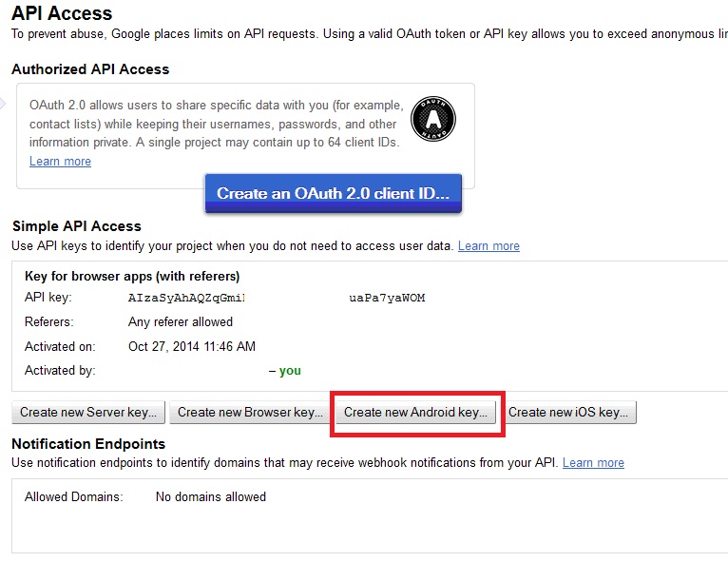
Task: Click 'No domains allowed' text
Action: click(x=211, y=497)
